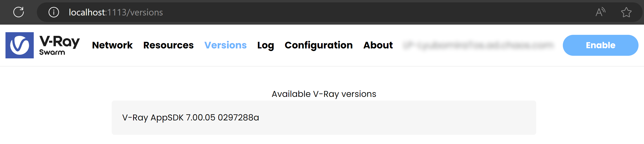
Task: Click the Available V-Ray versions heading
Action: click(324, 94)
